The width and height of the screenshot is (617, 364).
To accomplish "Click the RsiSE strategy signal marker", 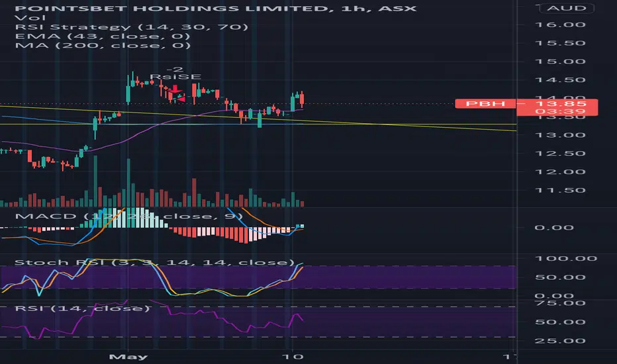I will click(175, 77).
